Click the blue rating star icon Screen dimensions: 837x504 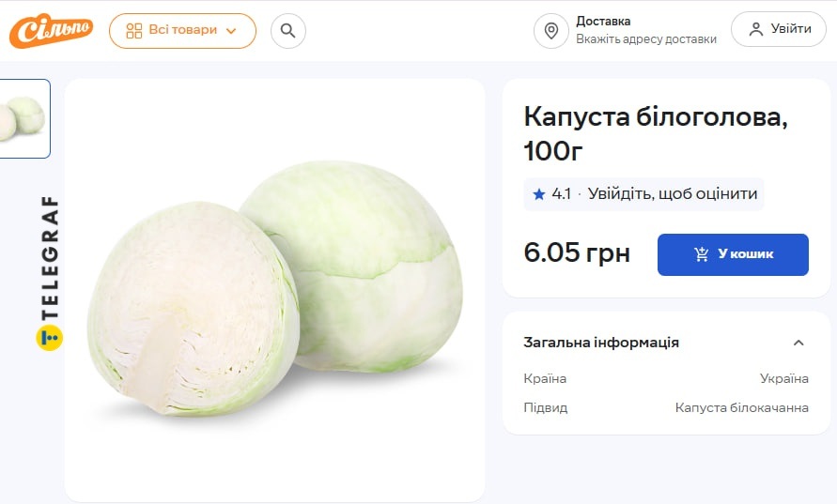tap(539, 194)
